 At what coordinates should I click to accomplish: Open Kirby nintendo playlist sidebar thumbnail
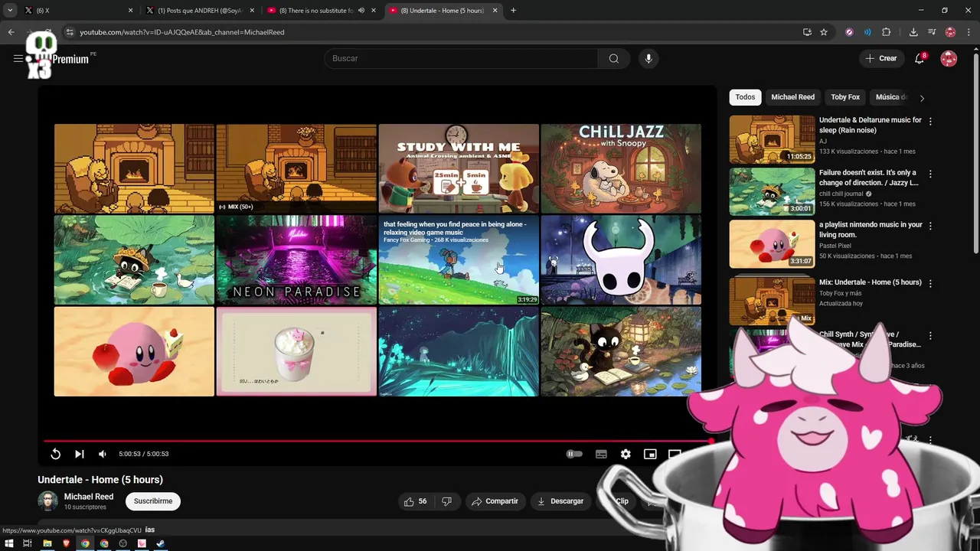click(772, 244)
